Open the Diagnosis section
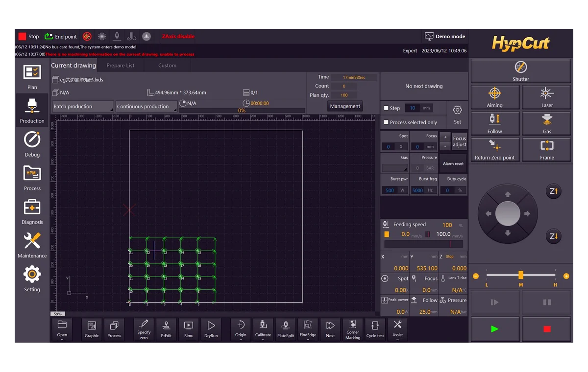The width and height of the screenshot is (588, 372). (32, 211)
